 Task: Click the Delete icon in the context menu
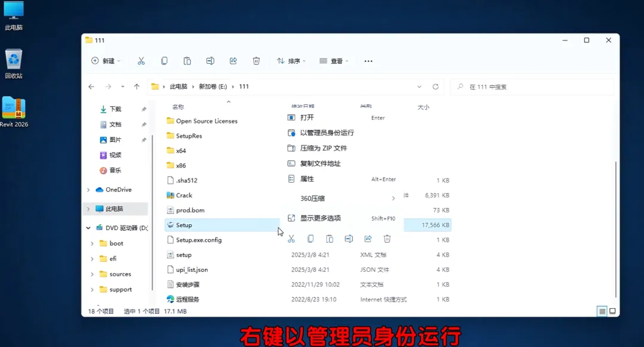tap(387, 238)
